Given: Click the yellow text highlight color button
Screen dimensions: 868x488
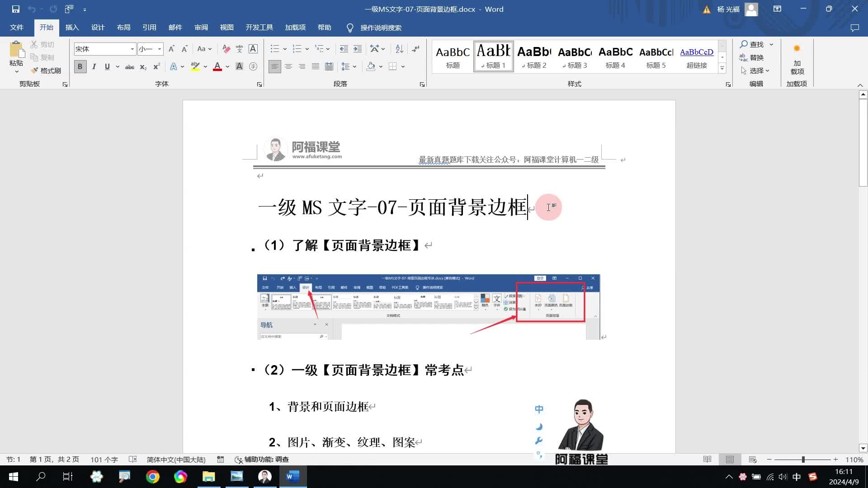Looking at the screenshot, I should point(195,66).
